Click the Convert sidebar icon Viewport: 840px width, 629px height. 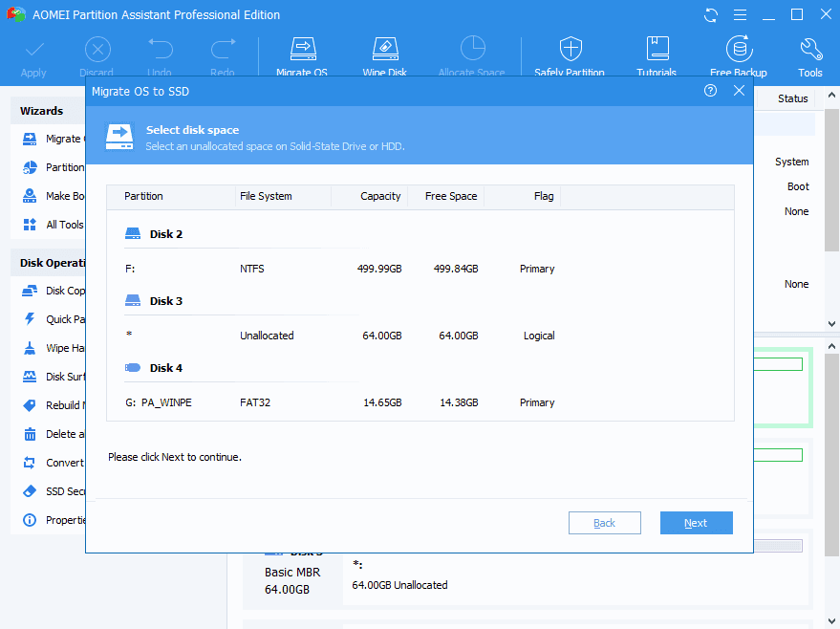[x=30, y=463]
